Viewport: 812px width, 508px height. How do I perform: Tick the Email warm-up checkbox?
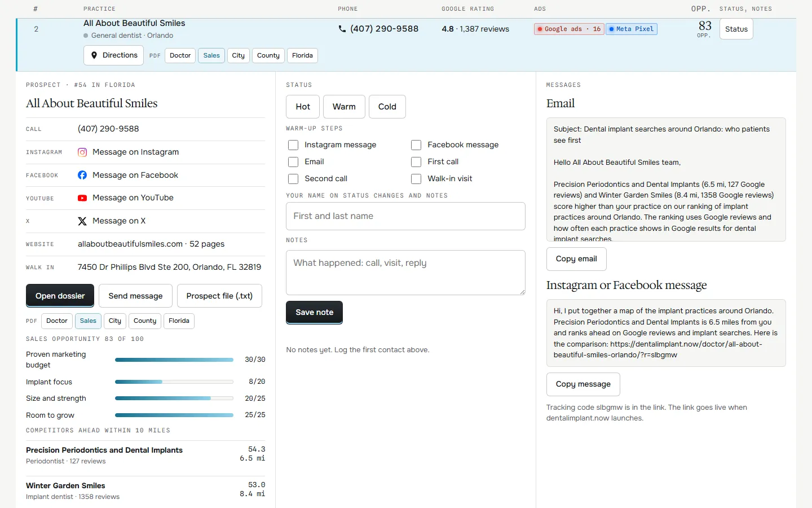pos(293,162)
